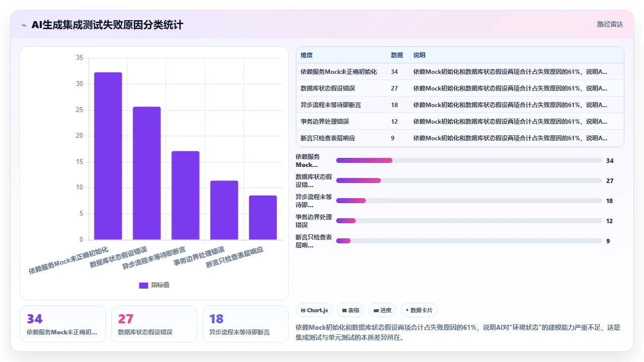Click the 异步流程未等待即断言 chart bar
The width and height of the screenshot is (644, 362).
[x=186, y=196]
